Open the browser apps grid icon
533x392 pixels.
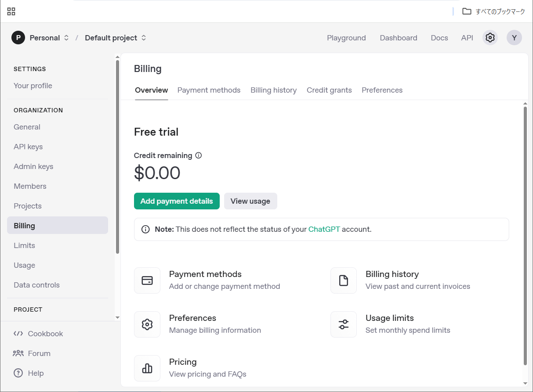tap(11, 11)
